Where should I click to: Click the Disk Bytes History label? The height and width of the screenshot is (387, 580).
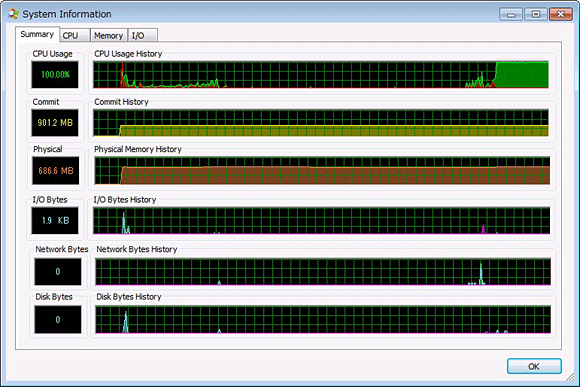129,297
